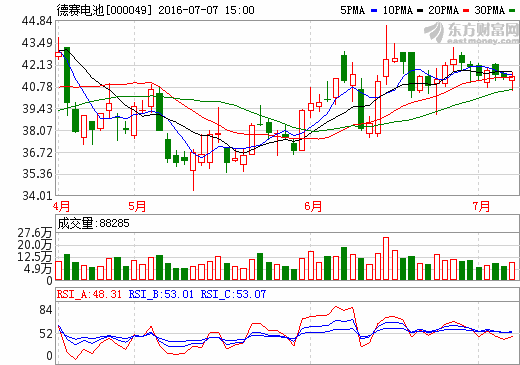Click the timestamp 2016-07-07 15:00
The height and width of the screenshot is (365, 520).
206,10
